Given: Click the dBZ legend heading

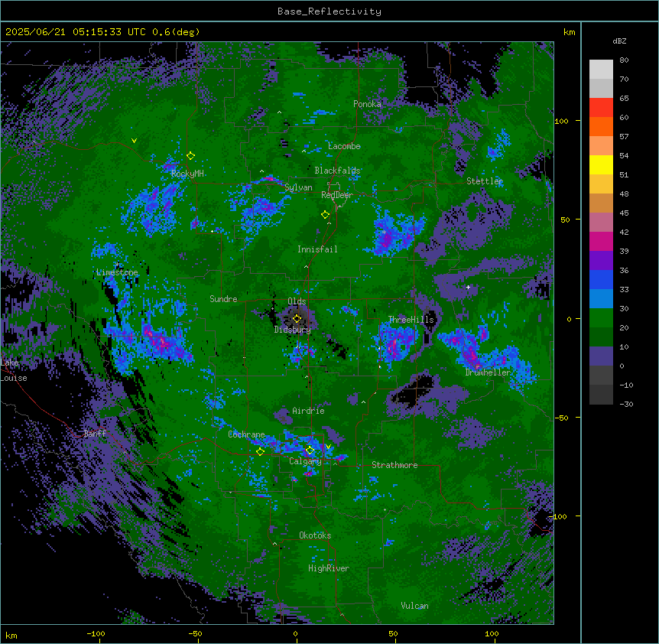Looking at the screenshot, I should click(619, 41).
